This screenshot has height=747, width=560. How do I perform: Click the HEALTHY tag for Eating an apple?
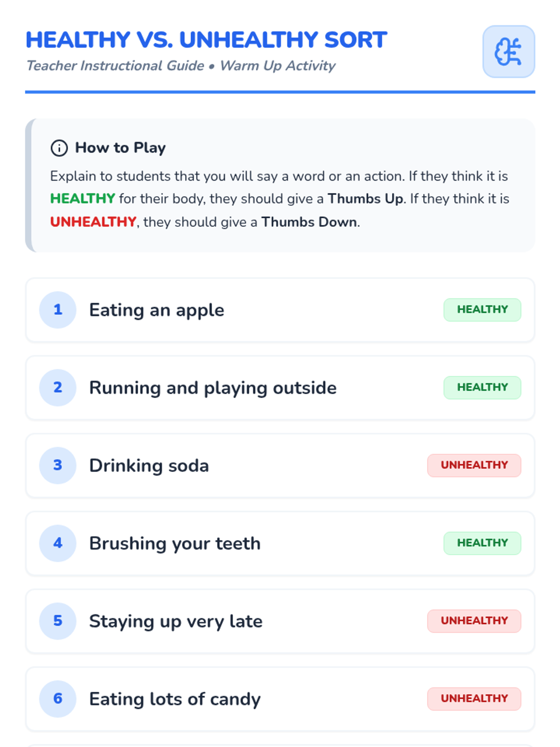click(x=482, y=310)
